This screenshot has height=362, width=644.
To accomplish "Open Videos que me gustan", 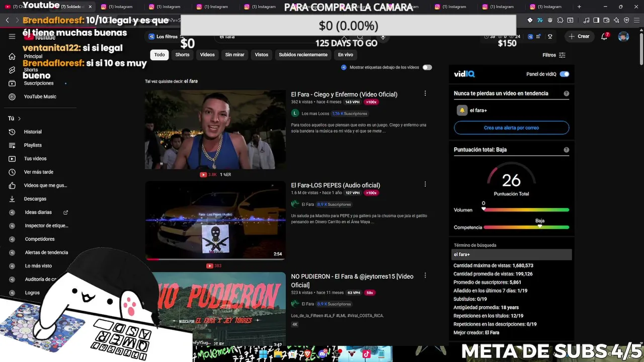I will point(45,186).
